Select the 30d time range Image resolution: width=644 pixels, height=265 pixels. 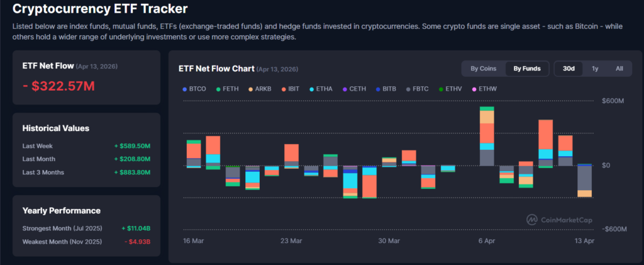[569, 69]
